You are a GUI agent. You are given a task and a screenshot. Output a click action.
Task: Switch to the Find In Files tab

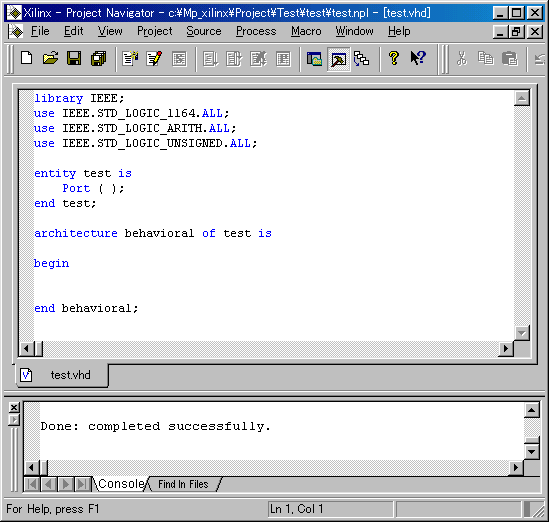click(183, 484)
